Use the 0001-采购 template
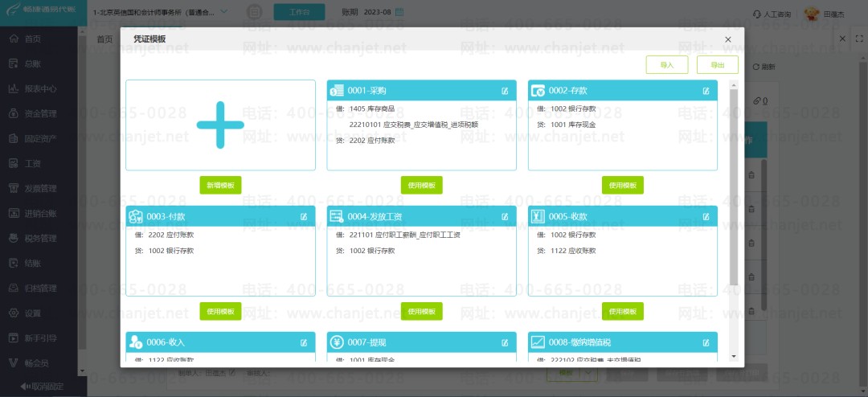The width and height of the screenshot is (868, 397). click(422, 185)
